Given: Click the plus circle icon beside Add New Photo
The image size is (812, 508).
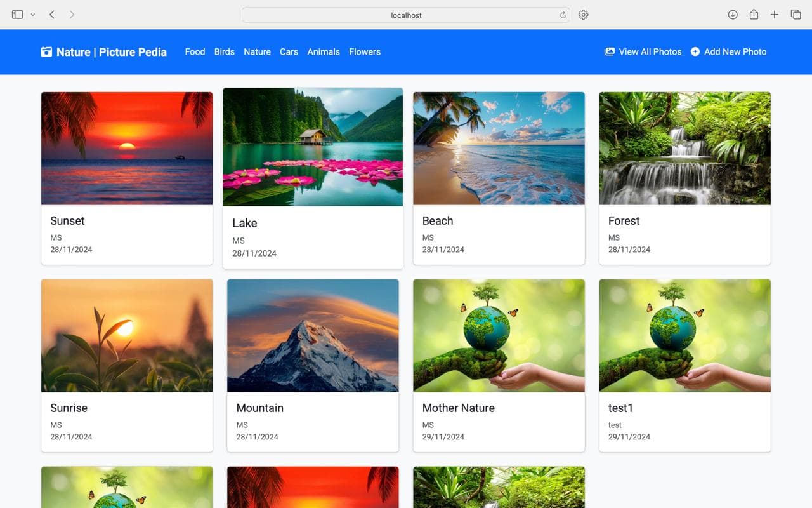Looking at the screenshot, I should [695, 52].
